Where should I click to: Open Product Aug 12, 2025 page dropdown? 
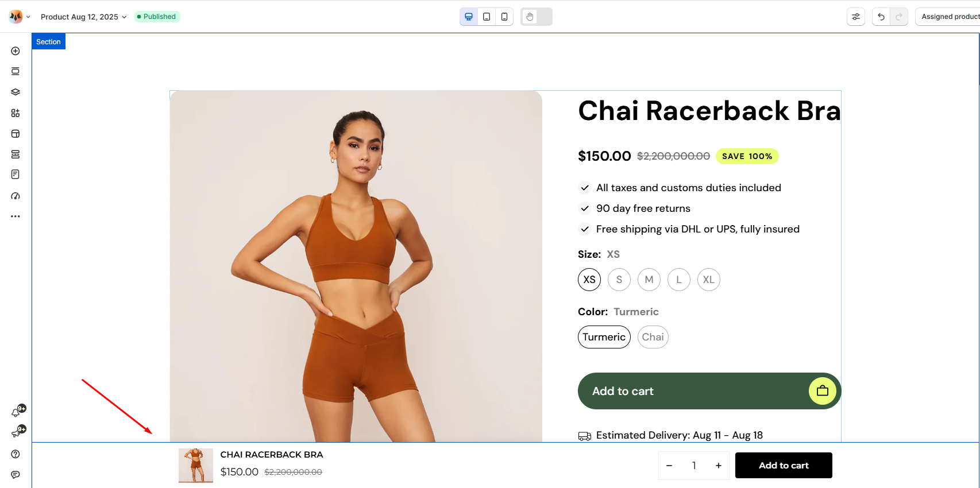tap(83, 17)
